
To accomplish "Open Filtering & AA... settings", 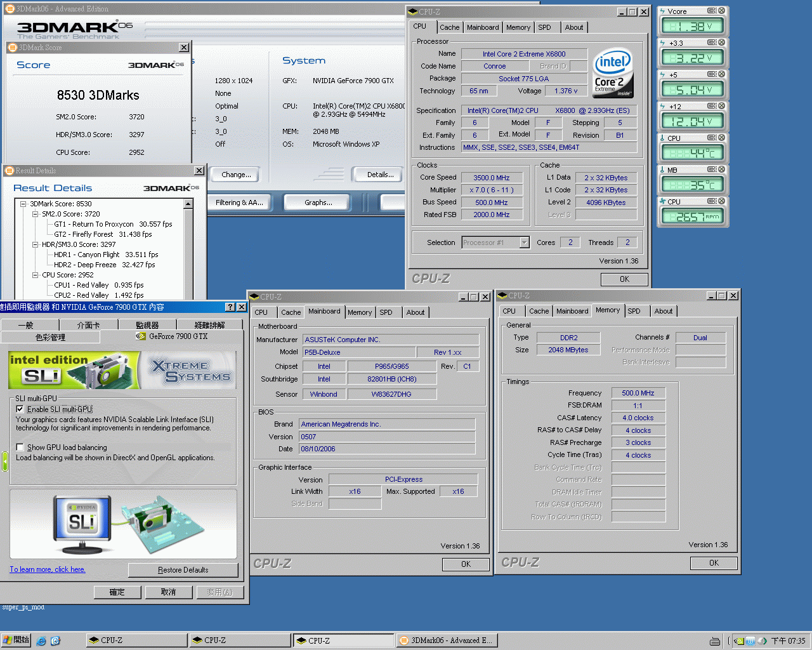I will 239,202.
